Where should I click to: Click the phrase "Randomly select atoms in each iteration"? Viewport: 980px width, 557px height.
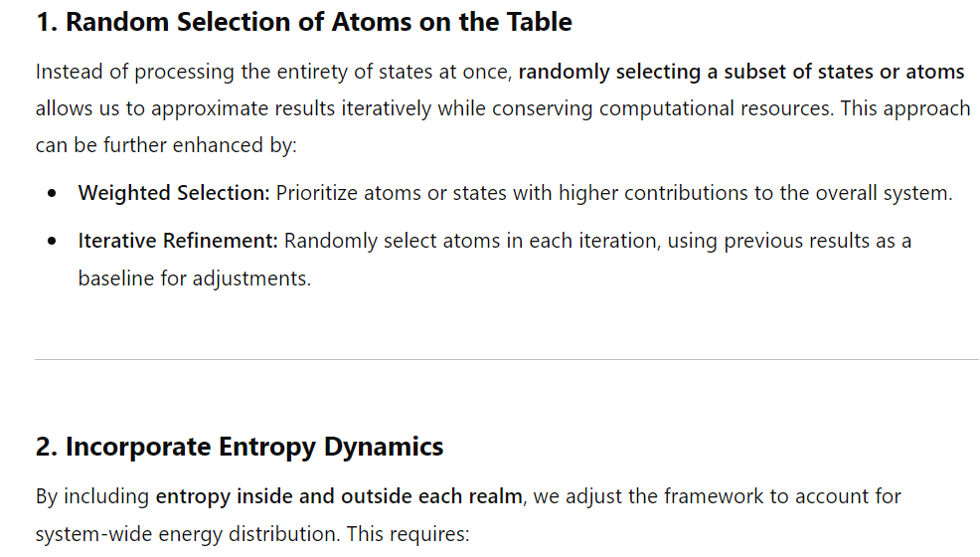point(472,242)
